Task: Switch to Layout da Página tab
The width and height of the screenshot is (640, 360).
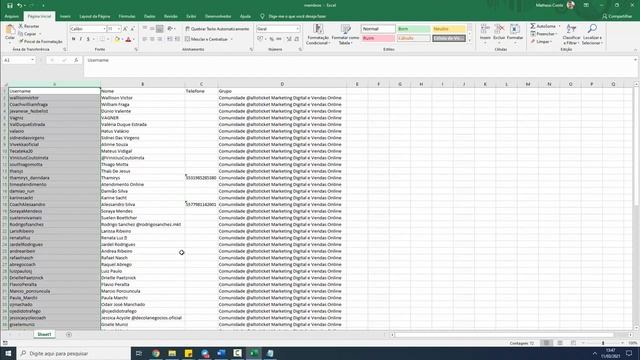Action: [x=95, y=16]
